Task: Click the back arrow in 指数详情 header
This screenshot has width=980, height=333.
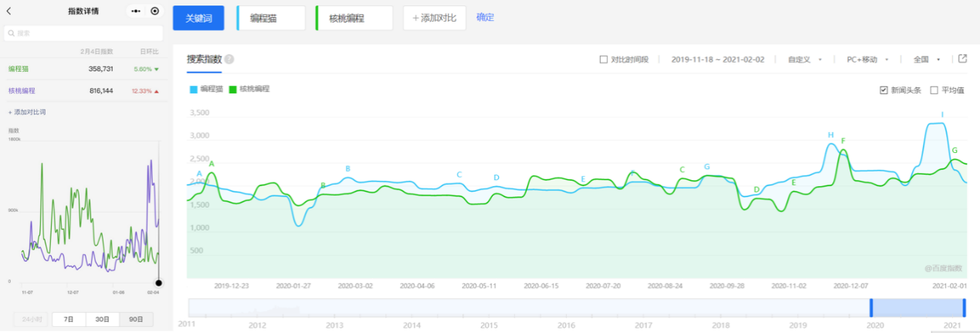Action: pyautogui.click(x=8, y=11)
